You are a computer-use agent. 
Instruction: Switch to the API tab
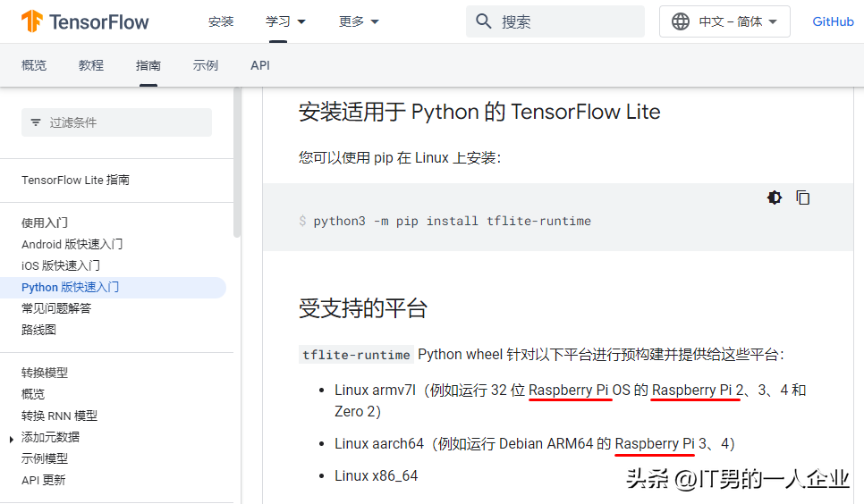(x=260, y=65)
